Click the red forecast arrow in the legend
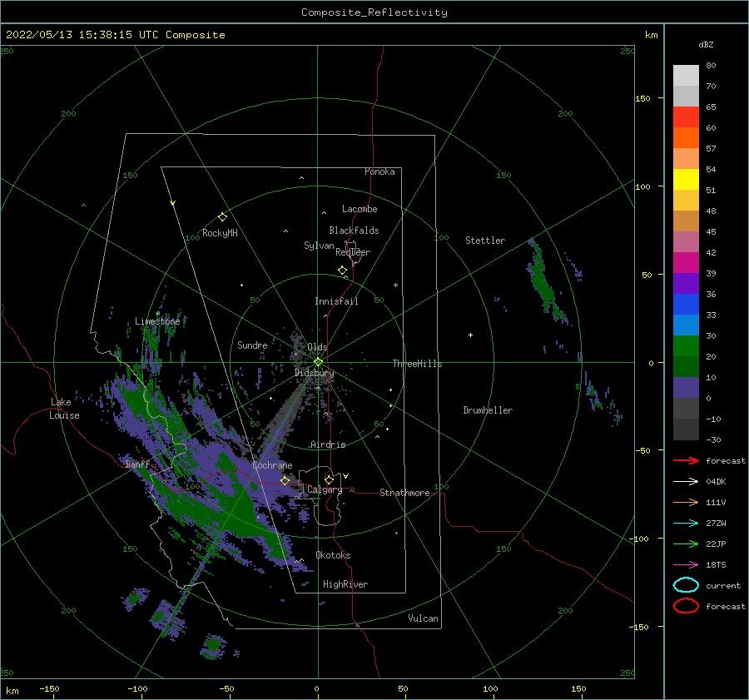749x700 pixels. [x=686, y=460]
